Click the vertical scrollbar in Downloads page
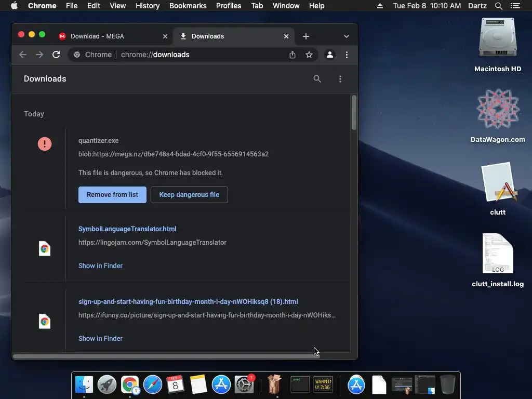The image size is (532, 399). (354, 113)
